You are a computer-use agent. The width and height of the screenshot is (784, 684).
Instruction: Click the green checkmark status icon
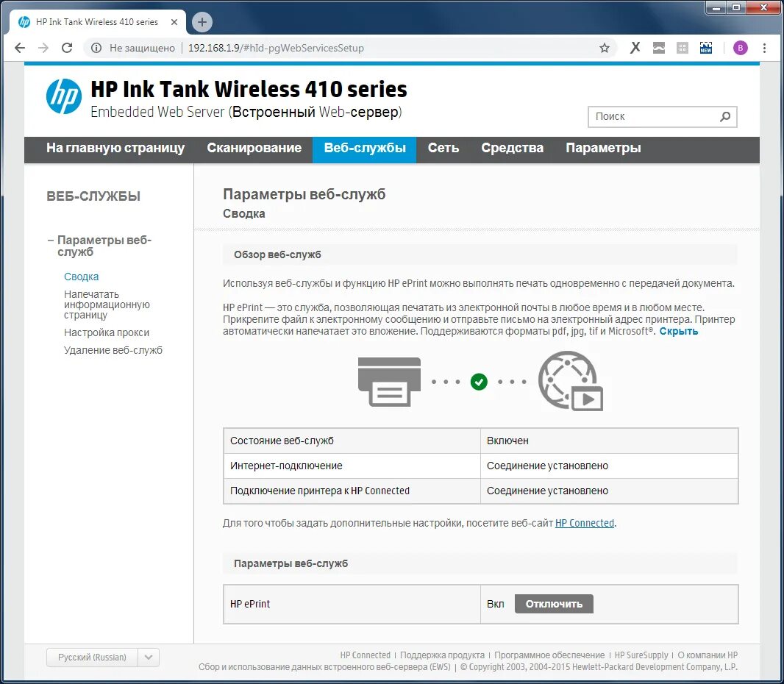pyautogui.click(x=479, y=382)
